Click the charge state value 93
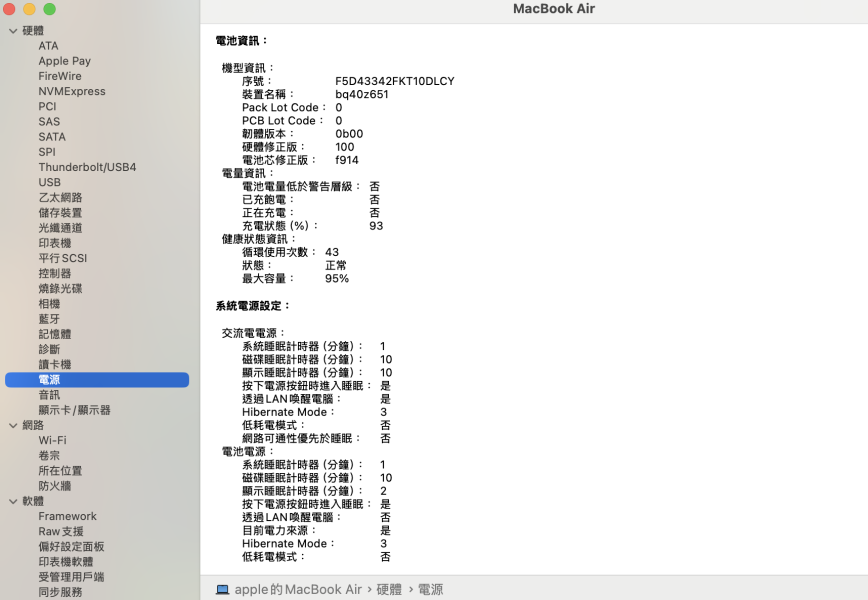 [x=376, y=226]
